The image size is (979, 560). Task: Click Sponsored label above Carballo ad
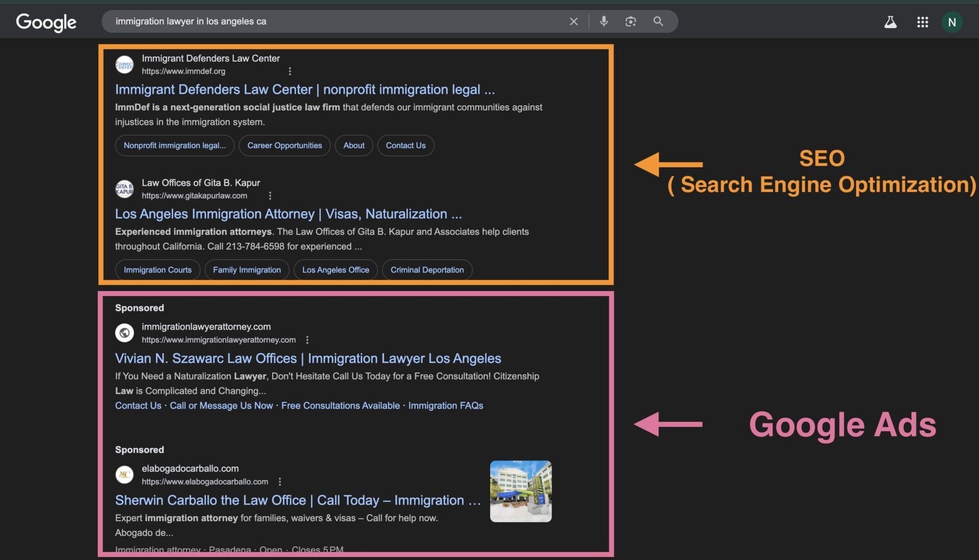pos(140,449)
